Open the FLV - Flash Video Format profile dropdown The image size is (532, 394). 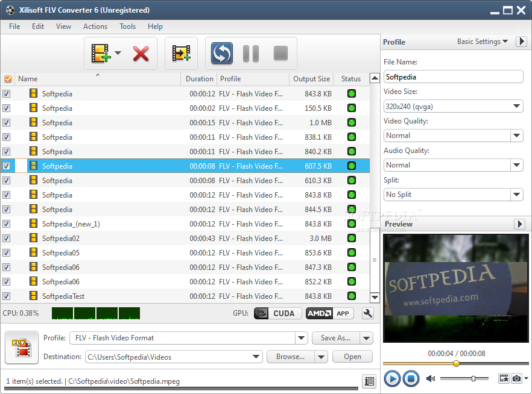coord(301,338)
